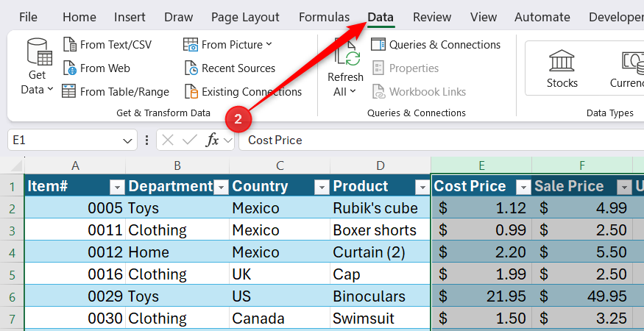644x331 pixels.
Task: Select column E header
Action: [482, 165]
